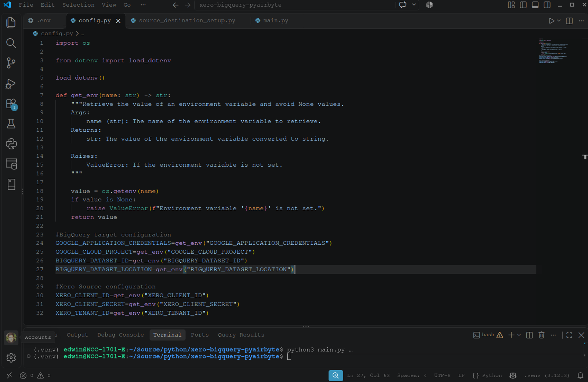
Task: Click the zoom magnifier status bar item
Action: (335, 375)
